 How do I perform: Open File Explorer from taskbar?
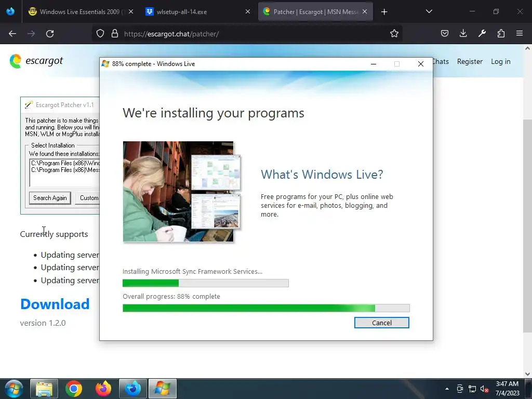[x=44, y=389]
